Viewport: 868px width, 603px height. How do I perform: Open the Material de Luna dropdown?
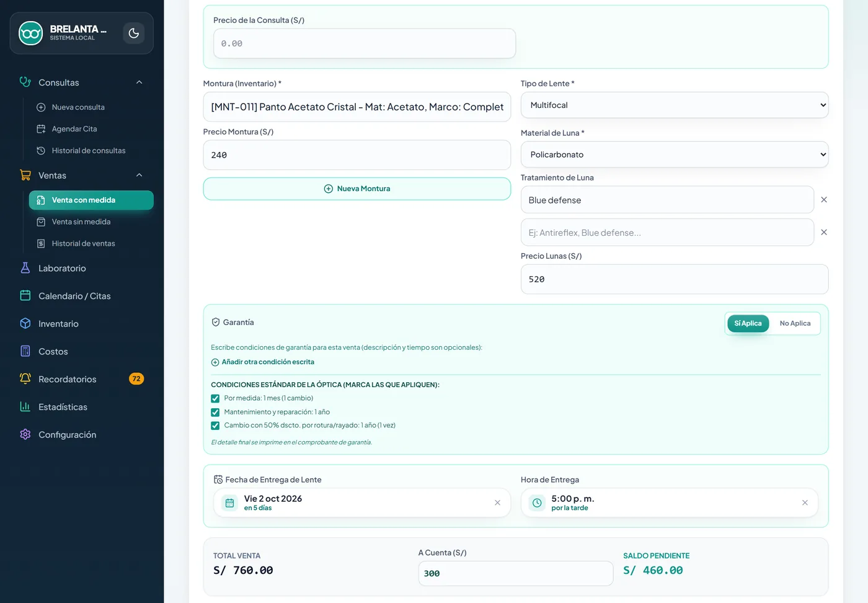pyautogui.click(x=675, y=154)
